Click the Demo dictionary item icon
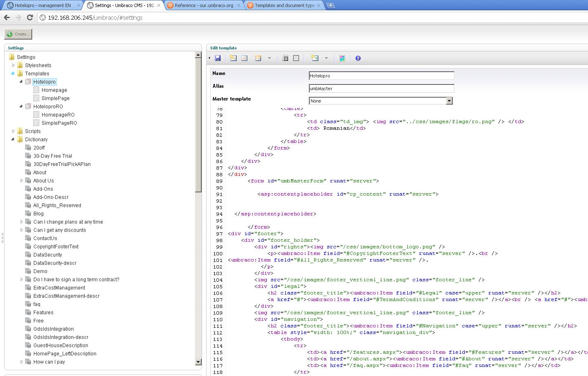 28,271
